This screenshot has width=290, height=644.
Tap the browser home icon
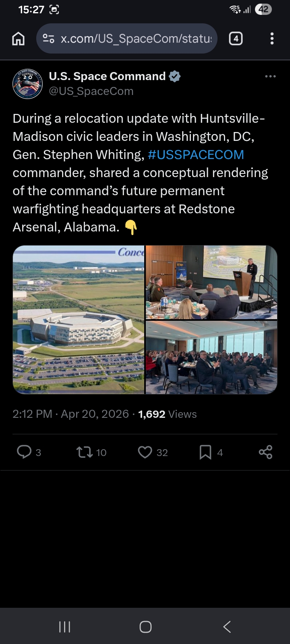(x=19, y=39)
